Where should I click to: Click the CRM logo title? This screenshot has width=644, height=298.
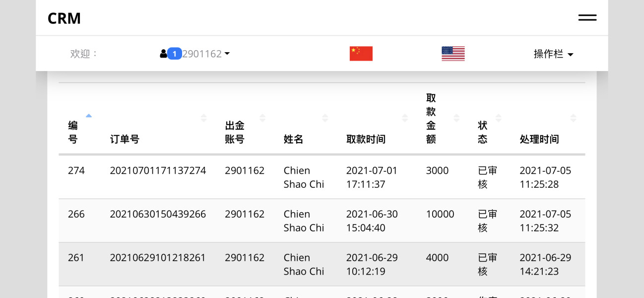64,18
